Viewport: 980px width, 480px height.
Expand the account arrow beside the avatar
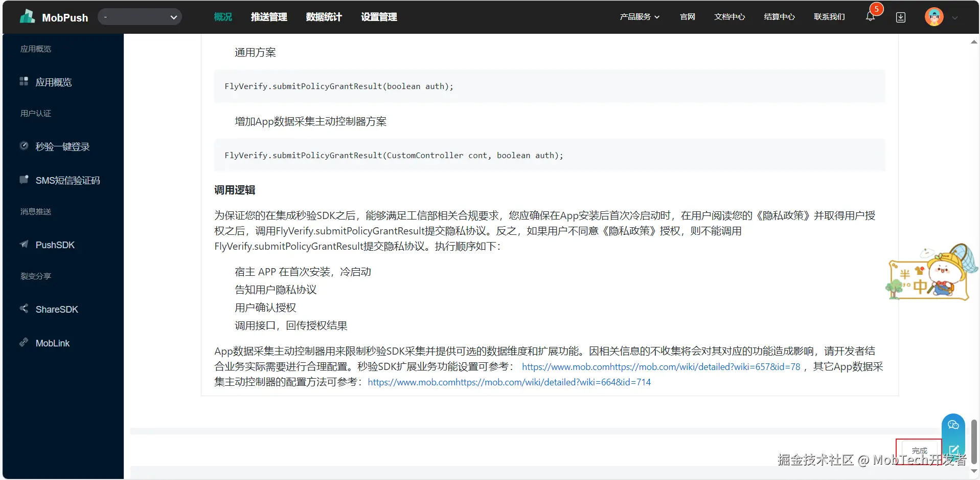[954, 18]
